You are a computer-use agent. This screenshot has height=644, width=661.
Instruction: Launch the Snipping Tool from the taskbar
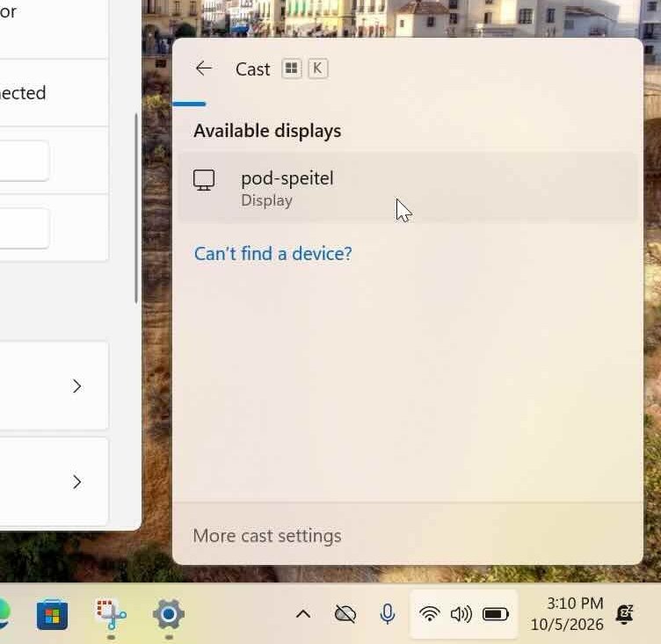111,614
